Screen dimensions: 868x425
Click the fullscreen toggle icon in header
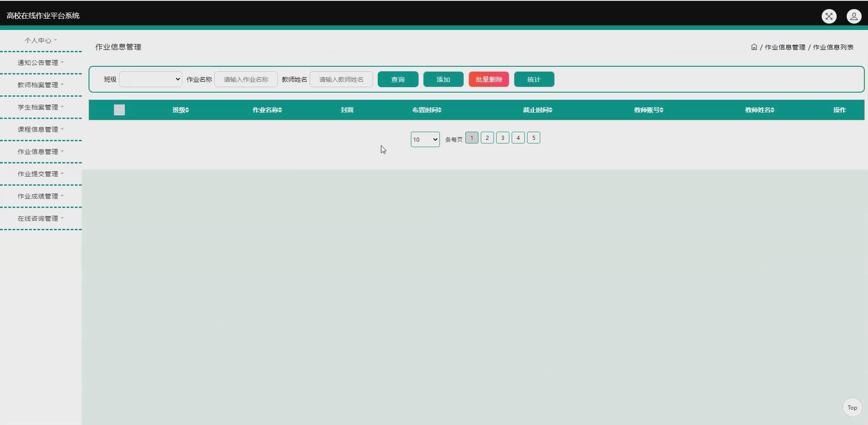point(829,16)
